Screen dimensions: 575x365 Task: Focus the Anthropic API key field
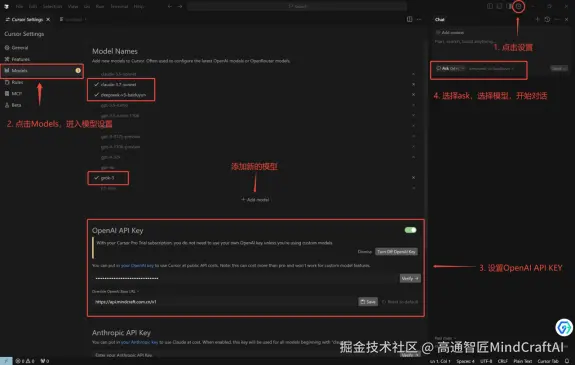(244, 355)
